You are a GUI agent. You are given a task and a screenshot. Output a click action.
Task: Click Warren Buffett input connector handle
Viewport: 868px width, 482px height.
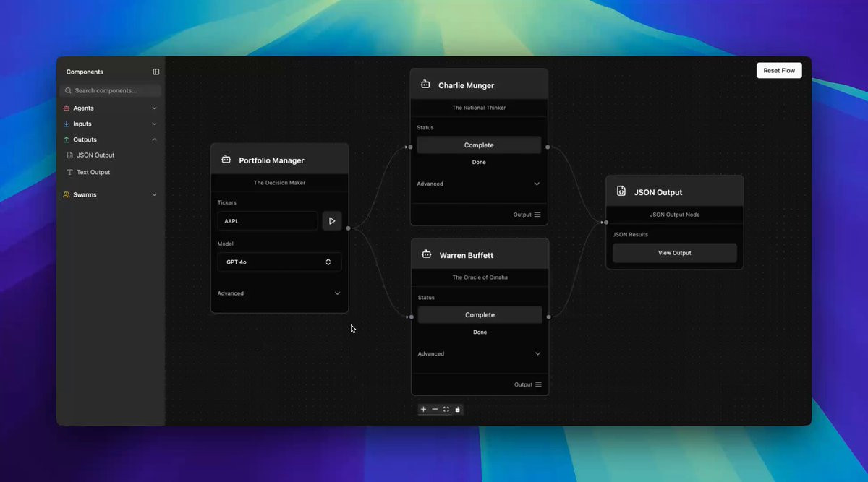(411, 317)
